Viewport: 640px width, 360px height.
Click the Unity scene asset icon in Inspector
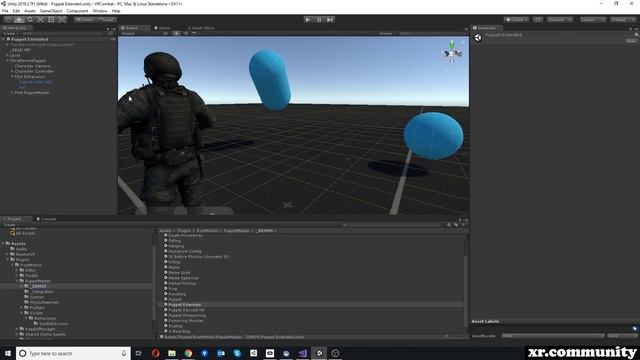(x=478, y=38)
